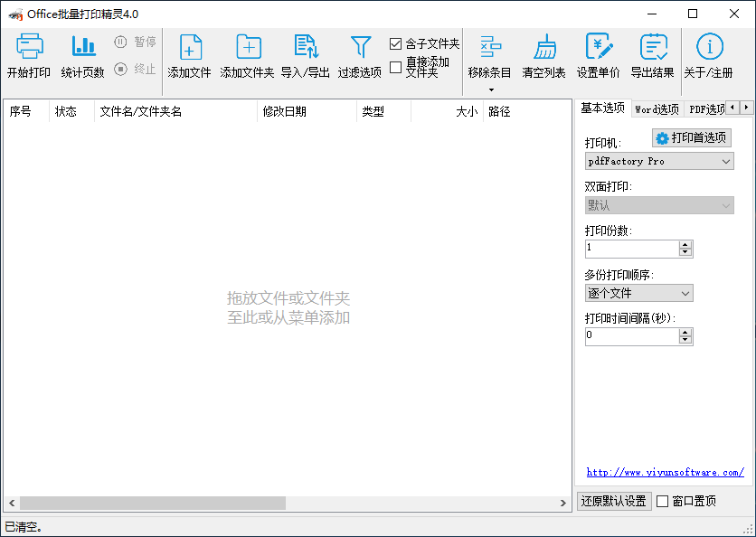Click the horizontal scrollbar thumb of file list

click(x=153, y=503)
